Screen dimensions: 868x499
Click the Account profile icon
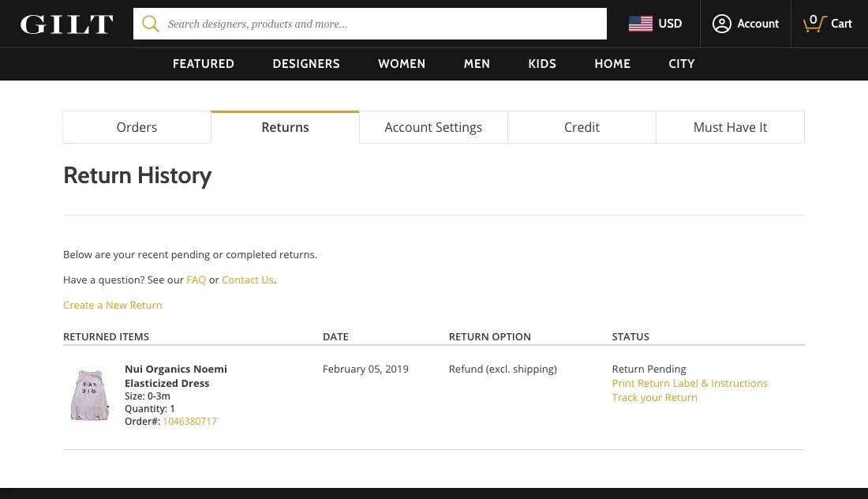(721, 24)
